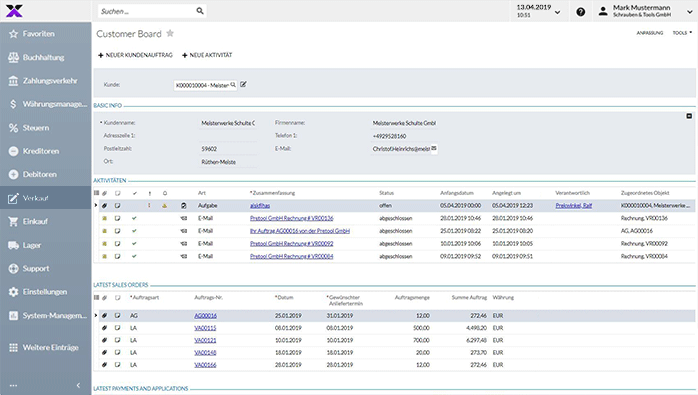This screenshot has width=698, height=395.
Task: Collapse the sidebar with the chevron arrow
Action: (x=78, y=385)
